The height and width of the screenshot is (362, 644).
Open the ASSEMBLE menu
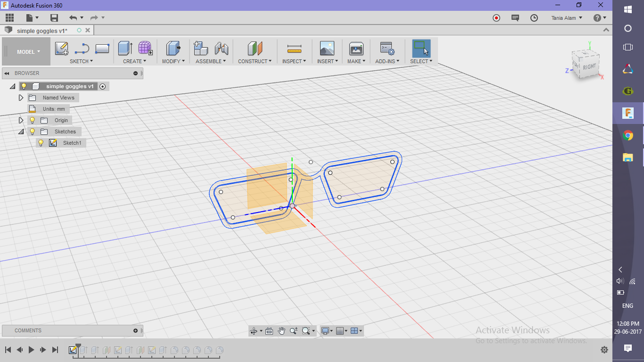point(211,61)
